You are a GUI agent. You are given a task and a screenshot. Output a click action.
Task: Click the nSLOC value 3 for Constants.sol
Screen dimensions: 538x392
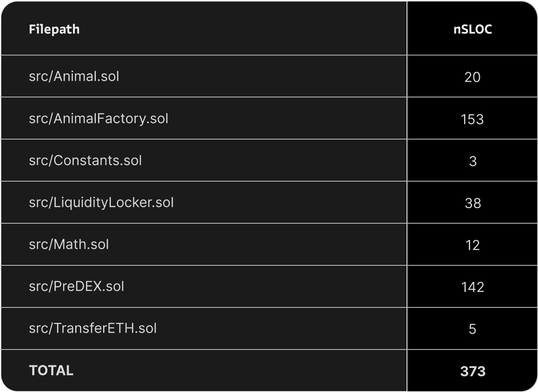[x=473, y=161]
